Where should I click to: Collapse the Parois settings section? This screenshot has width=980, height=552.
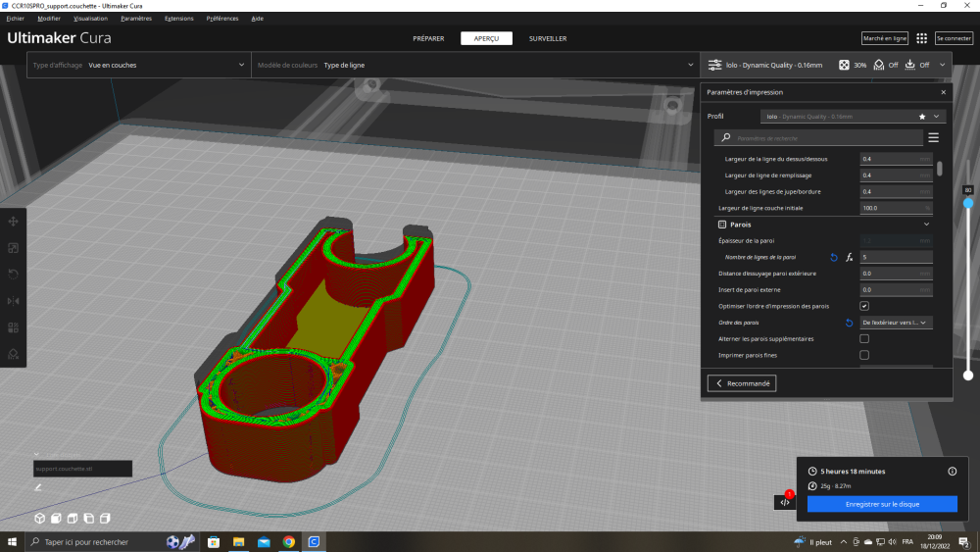pos(926,225)
